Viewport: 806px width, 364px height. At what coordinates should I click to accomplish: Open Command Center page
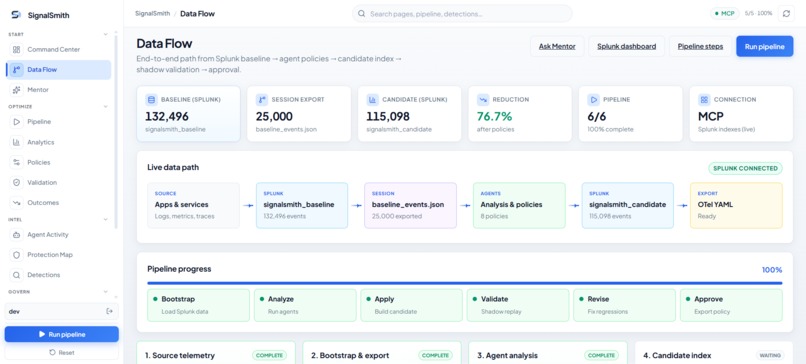pyautogui.click(x=58, y=49)
